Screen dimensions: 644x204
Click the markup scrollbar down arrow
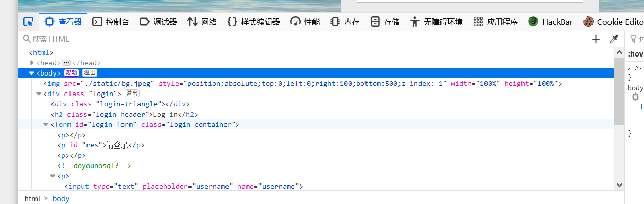619,185
